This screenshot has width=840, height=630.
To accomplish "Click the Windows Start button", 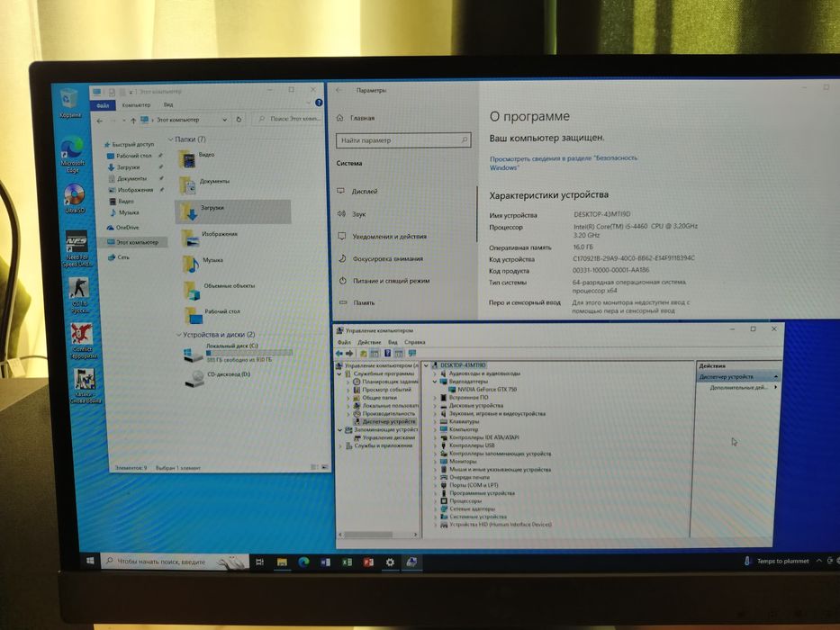I will coord(91,561).
